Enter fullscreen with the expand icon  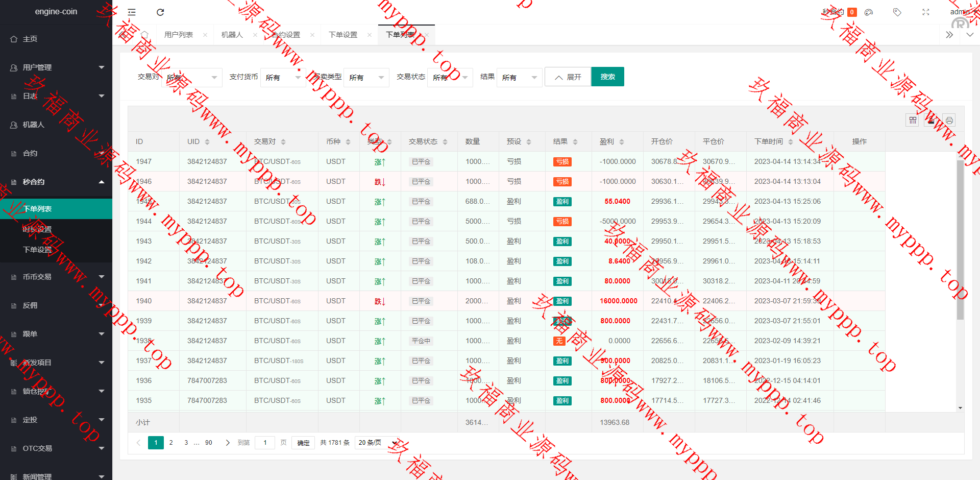coord(926,12)
